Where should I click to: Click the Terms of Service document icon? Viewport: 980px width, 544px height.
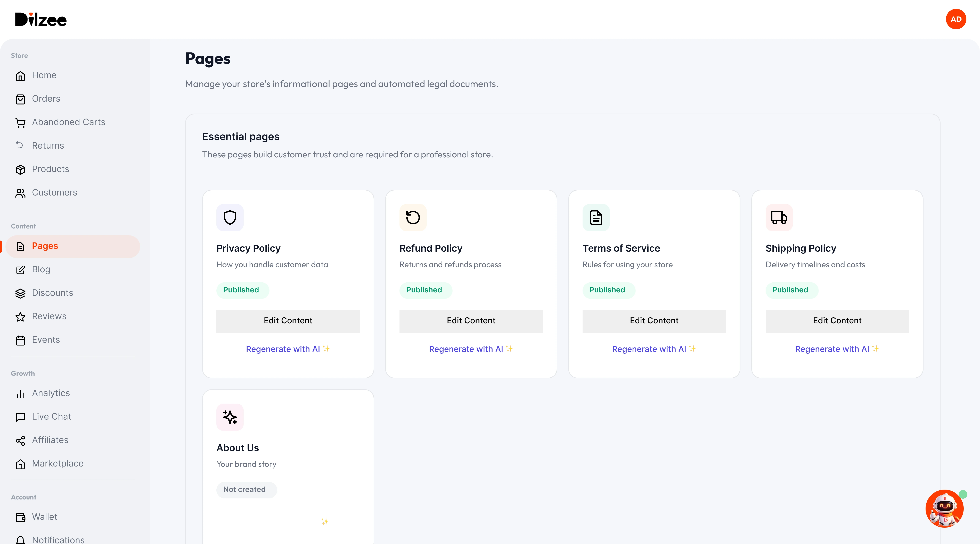pyautogui.click(x=596, y=217)
